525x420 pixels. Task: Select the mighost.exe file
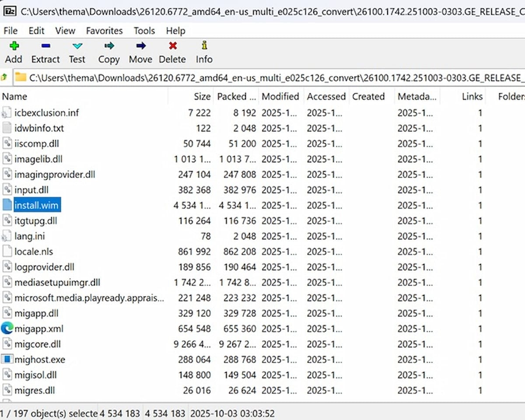point(40,359)
